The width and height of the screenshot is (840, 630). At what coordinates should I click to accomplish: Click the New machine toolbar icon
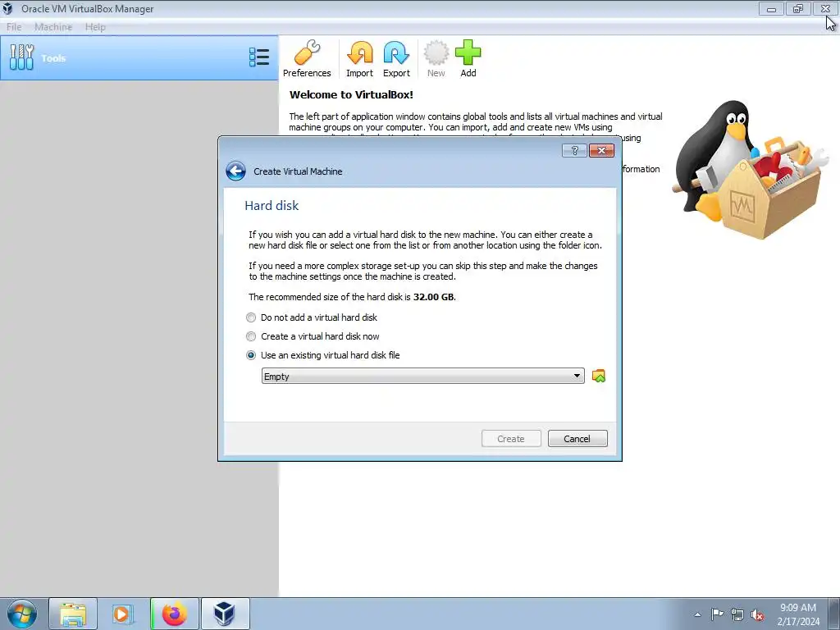[x=436, y=59]
